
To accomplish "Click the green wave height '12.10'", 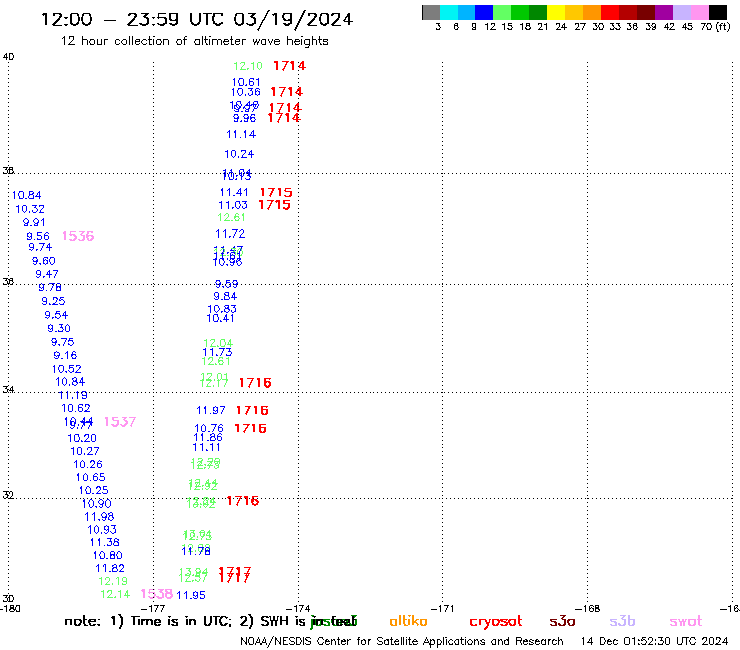I will [248, 66].
